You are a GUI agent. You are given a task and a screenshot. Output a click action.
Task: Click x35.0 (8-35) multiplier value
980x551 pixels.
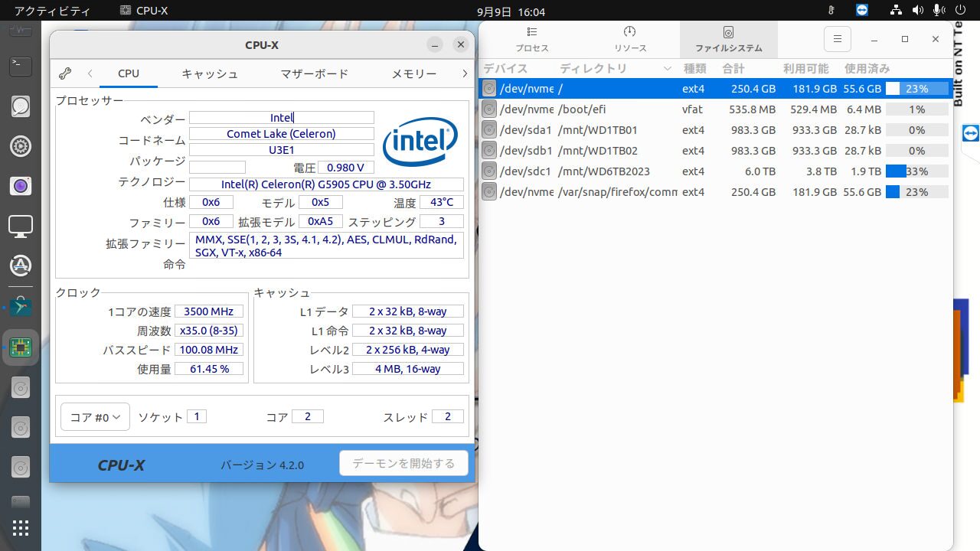tap(209, 331)
